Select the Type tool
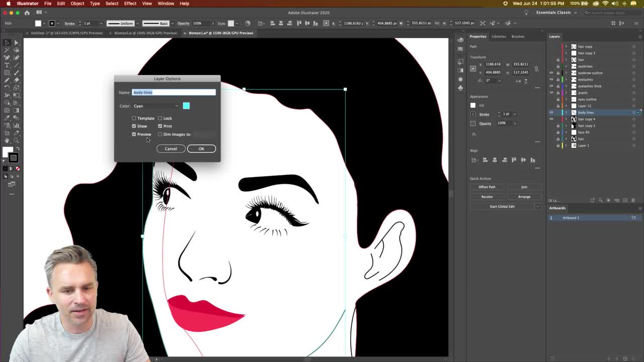 pyautogui.click(x=7, y=65)
